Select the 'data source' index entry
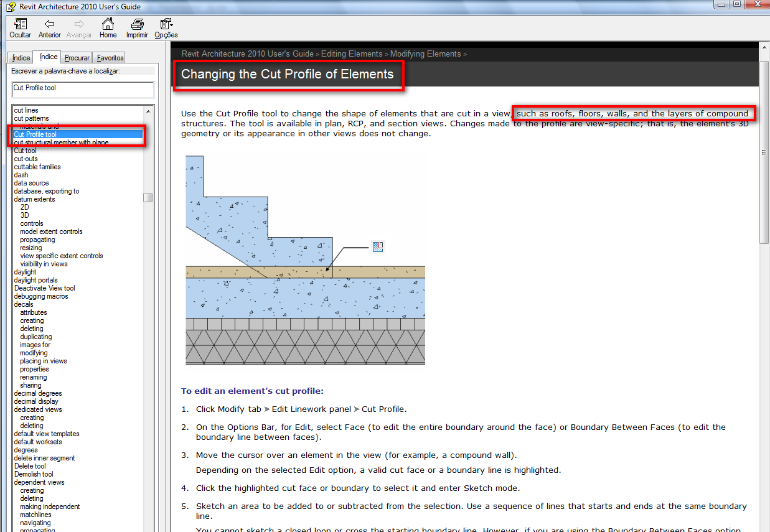The height and width of the screenshot is (532, 770). (x=31, y=183)
